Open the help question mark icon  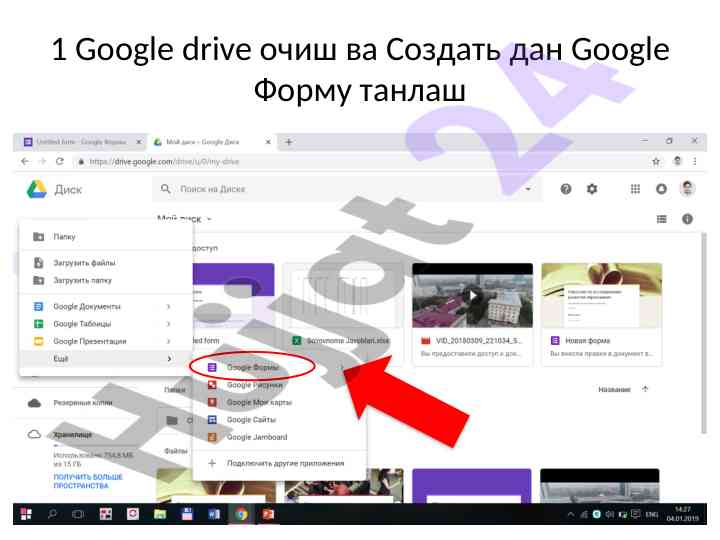point(566,189)
